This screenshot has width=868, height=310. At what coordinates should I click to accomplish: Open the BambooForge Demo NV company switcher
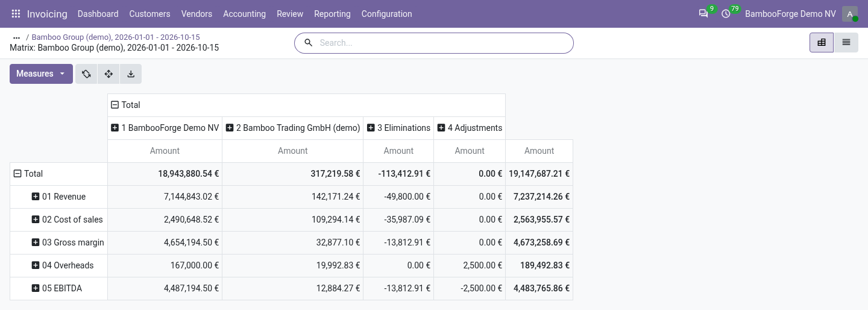click(x=790, y=13)
